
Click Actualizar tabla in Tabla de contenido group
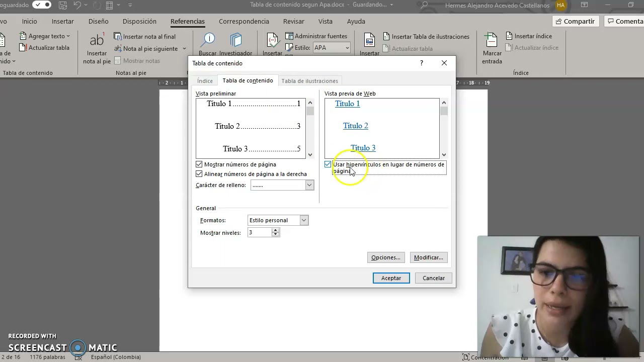tap(44, 48)
